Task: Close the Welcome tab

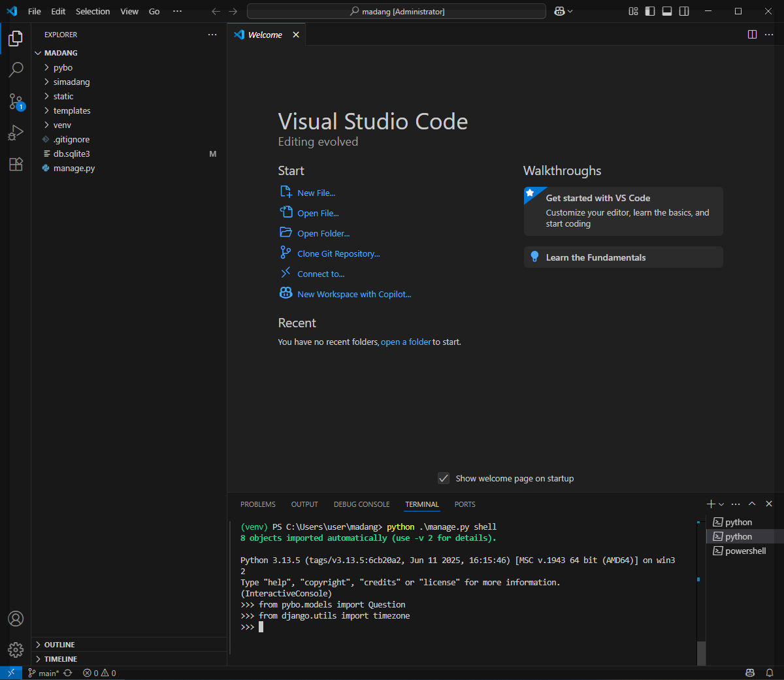Action: coord(296,35)
